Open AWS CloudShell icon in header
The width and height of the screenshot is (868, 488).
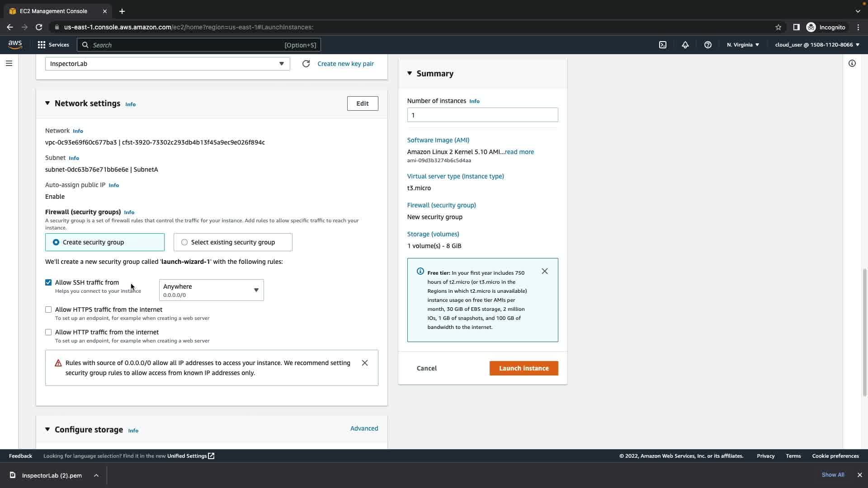click(x=663, y=45)
